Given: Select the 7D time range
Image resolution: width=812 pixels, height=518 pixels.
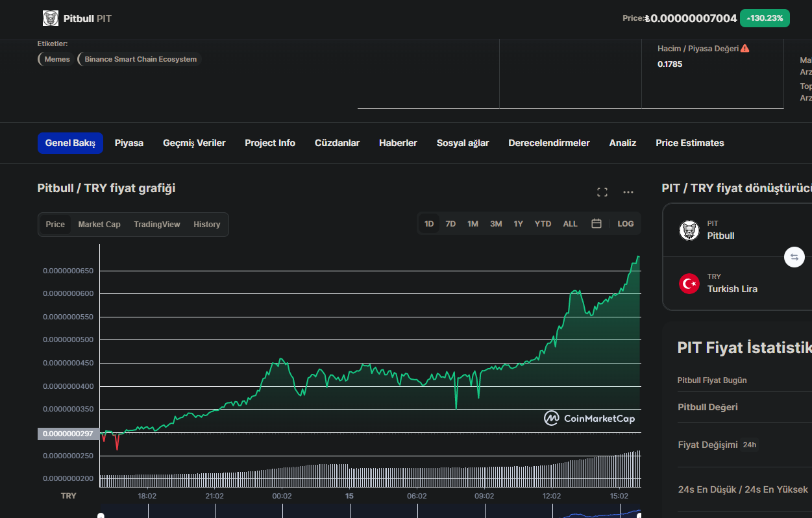Looking at the screenshot, I should (x=450, y=223).
